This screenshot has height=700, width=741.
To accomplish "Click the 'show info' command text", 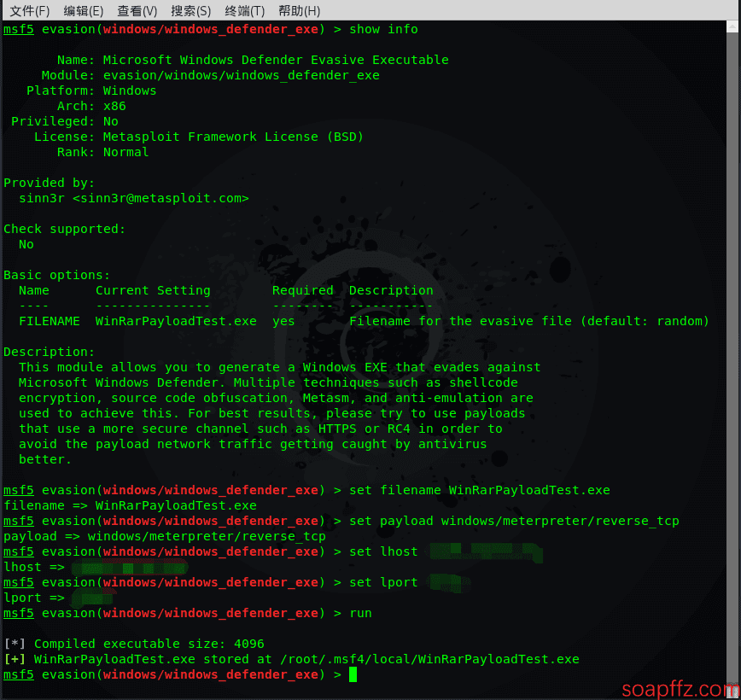I will point(383,29).
